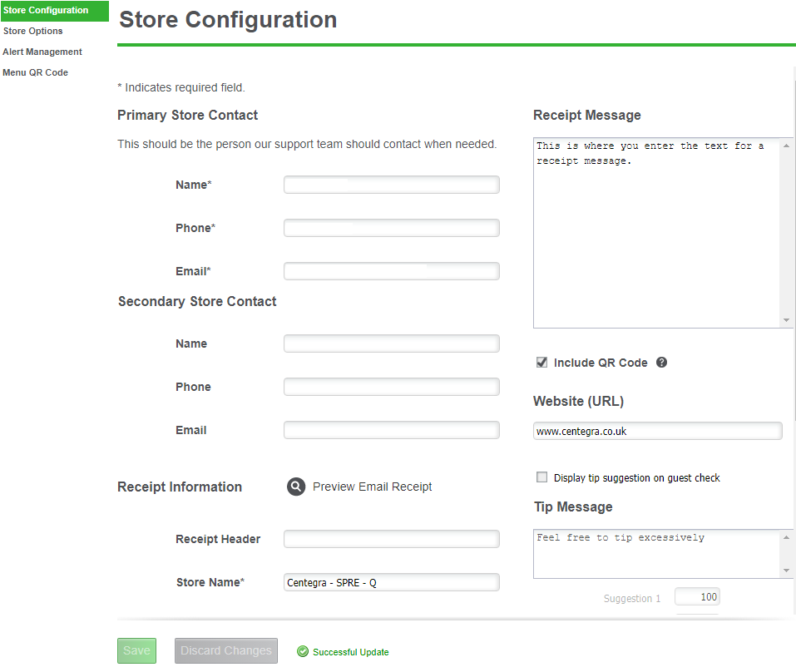Open the Store Options menu item
The image size is (796, 672).
33,31
